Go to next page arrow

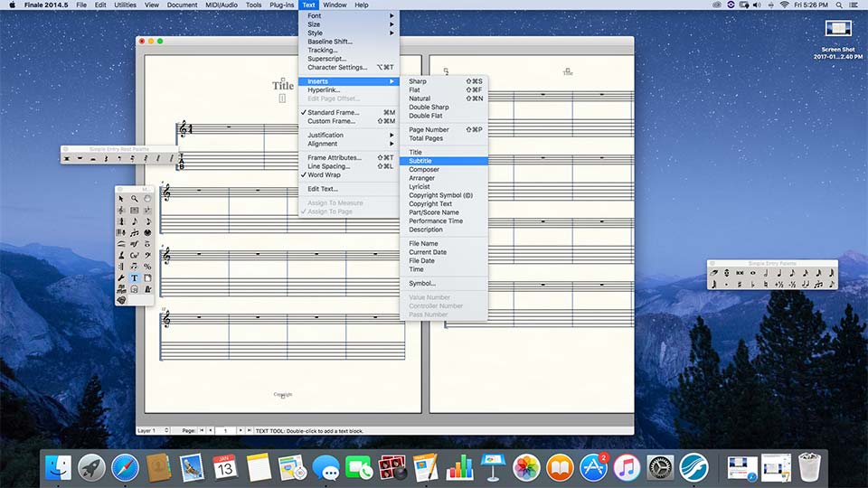pos(241,430)
